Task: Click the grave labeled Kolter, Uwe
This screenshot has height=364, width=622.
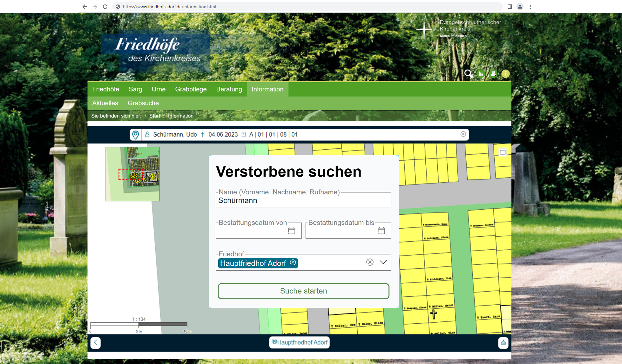Action: point(343,326)
